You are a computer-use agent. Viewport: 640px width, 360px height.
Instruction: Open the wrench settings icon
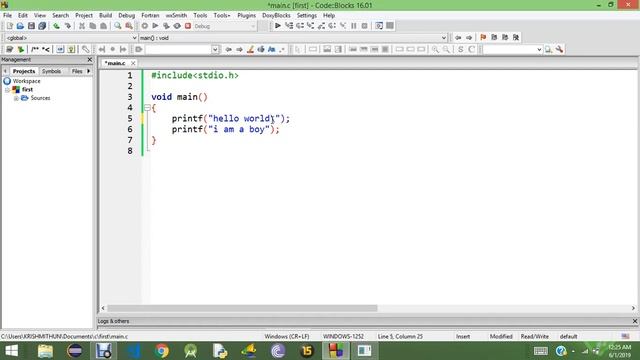(x=559, y=49)
